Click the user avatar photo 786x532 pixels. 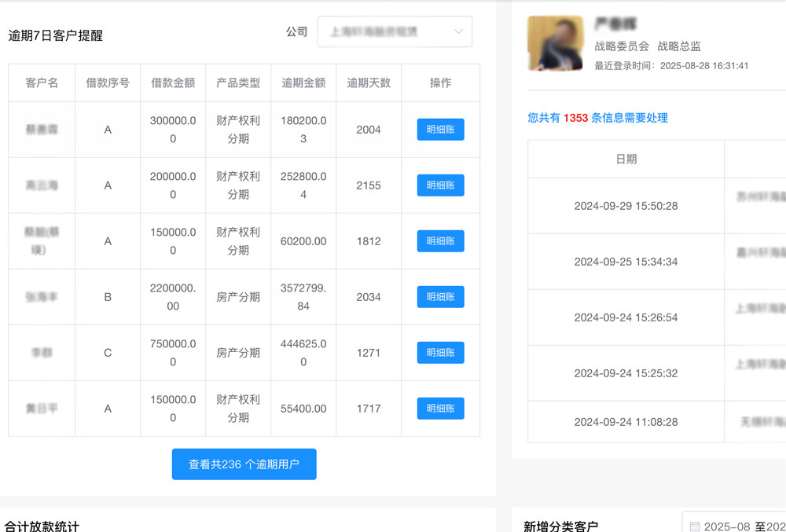[x=555, y=44]
